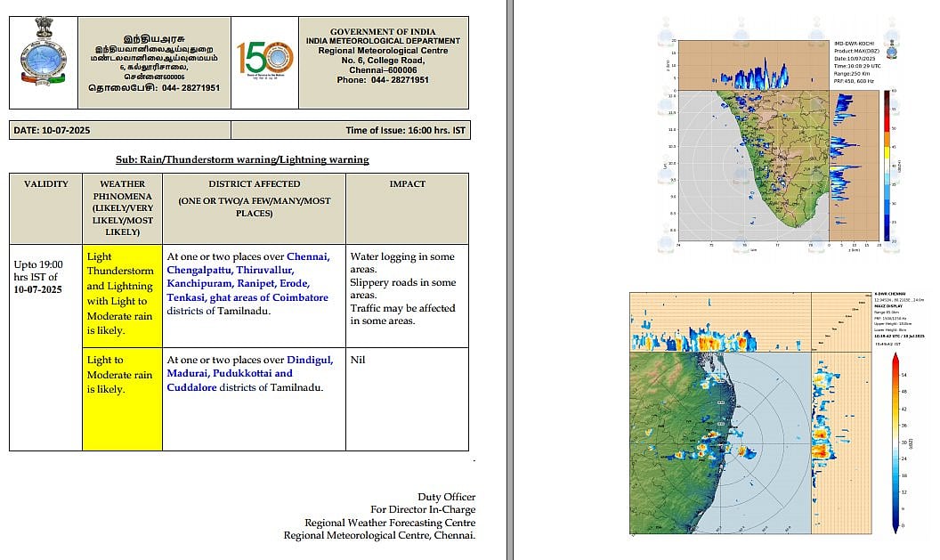Click the WEATHER PHENOMENA column header
The image size is (940, 560).
[x=122, y=207]
